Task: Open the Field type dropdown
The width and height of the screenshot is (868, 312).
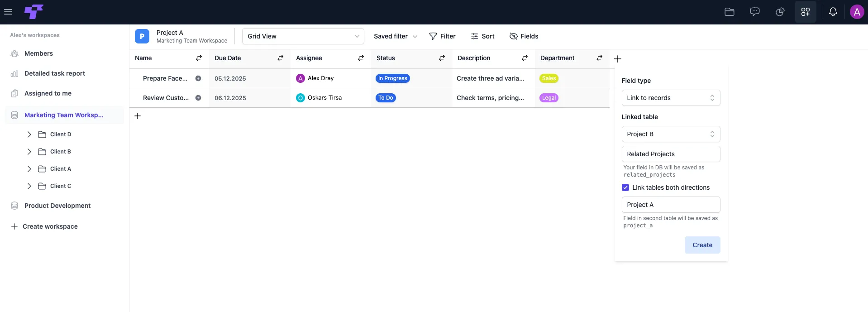Action: [x=671, y=98]
